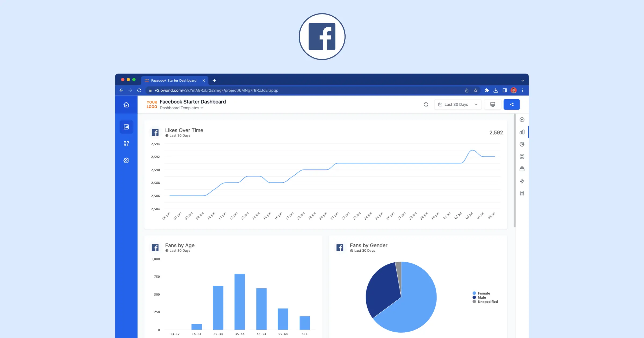
Task: Open the add widgets grid-plus sidebar icon
Action: click(x=126, y=144)
